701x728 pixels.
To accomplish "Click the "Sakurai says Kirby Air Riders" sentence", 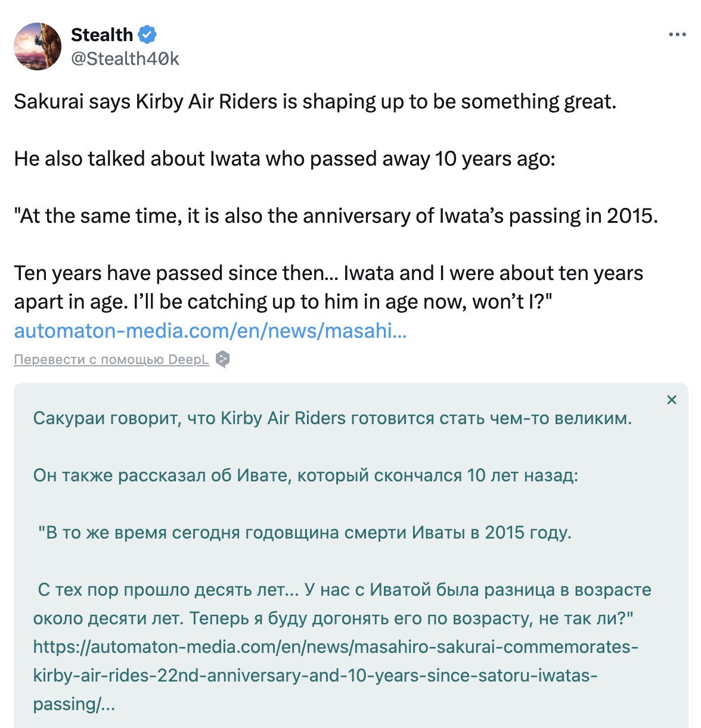I will [315, 102].
